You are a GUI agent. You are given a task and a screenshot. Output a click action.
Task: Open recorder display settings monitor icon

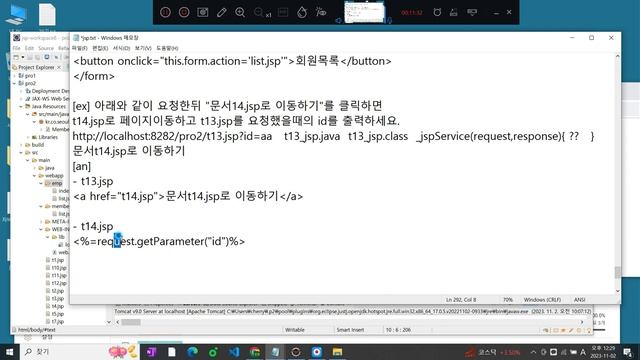point(472,12)
